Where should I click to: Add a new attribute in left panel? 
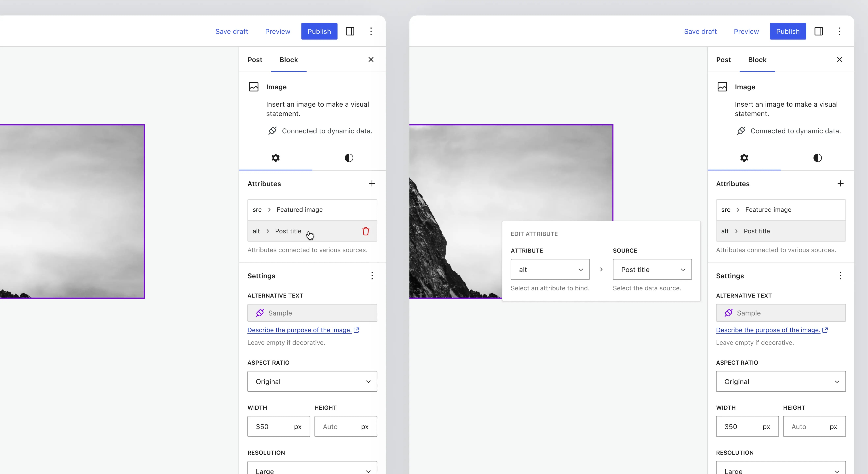pos(372,183)
